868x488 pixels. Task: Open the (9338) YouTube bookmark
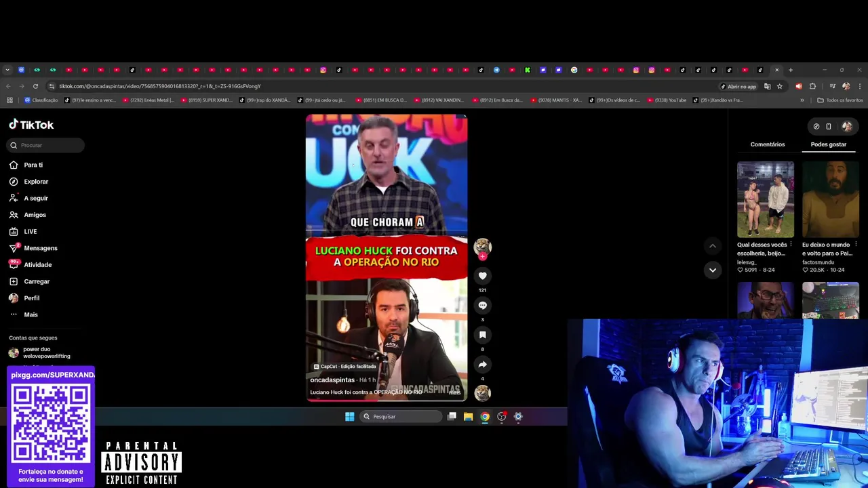tap(666, 100)
